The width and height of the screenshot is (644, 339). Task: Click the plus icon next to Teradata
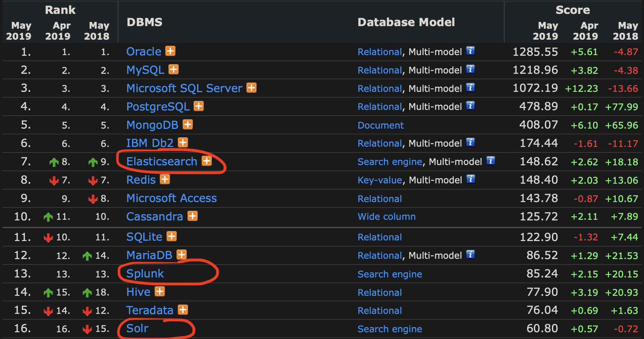point(183,310)
